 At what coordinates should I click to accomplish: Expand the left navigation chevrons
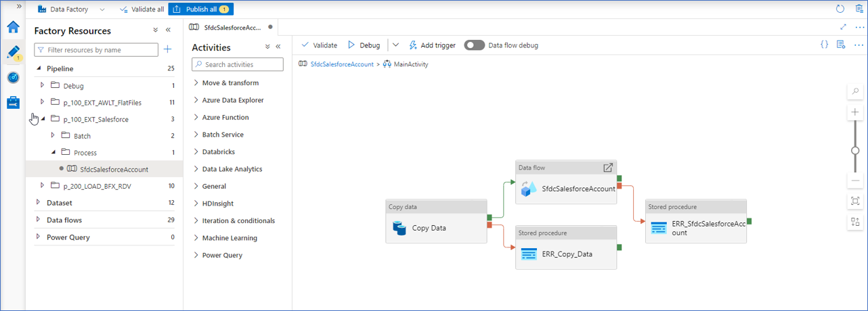click(19, 5)
